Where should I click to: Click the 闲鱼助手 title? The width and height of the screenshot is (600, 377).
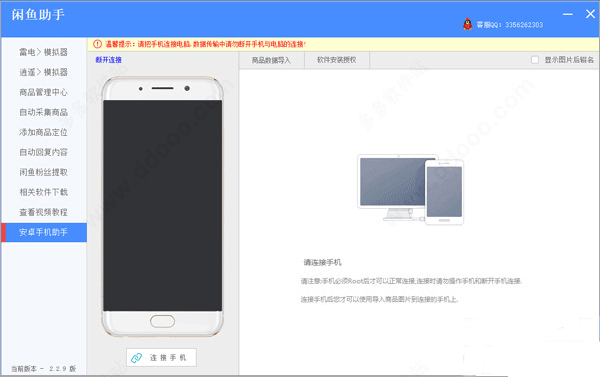pyautogui.click(x=38, y=15)
